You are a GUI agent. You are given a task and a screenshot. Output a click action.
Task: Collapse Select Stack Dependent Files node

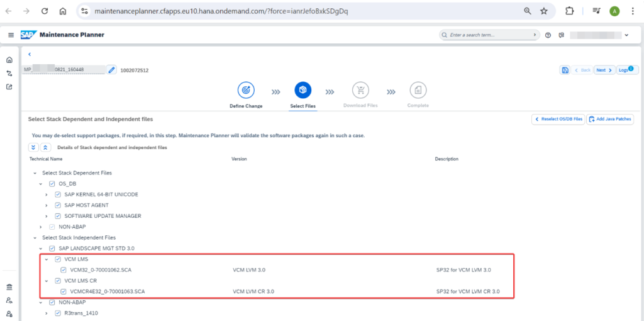[x=35, y=173]
